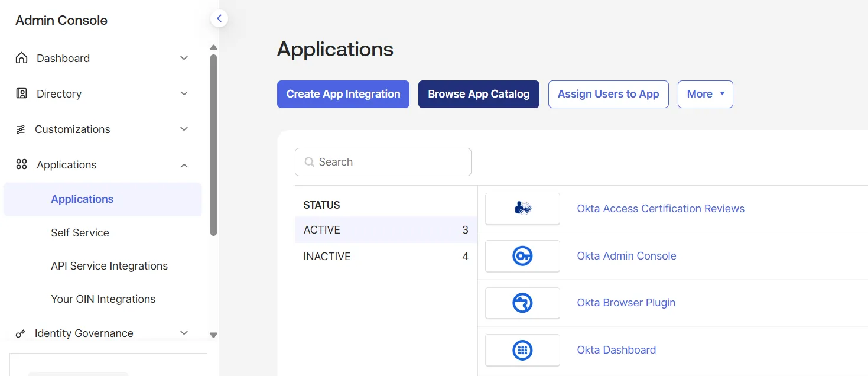Viewport: 868px width, 376px height.
Task: Click the Dashboard home icon
Action: 21,58
